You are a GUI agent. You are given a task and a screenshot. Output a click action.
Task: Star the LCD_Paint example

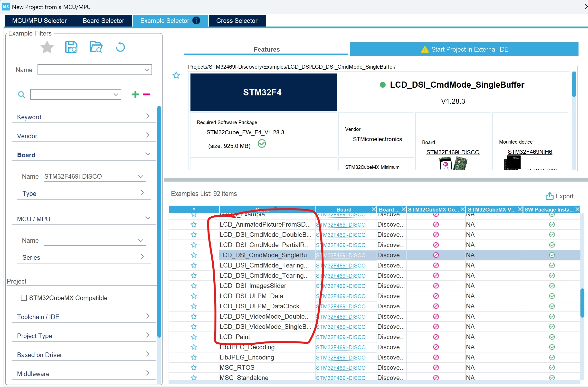click(x=194, y=337)
